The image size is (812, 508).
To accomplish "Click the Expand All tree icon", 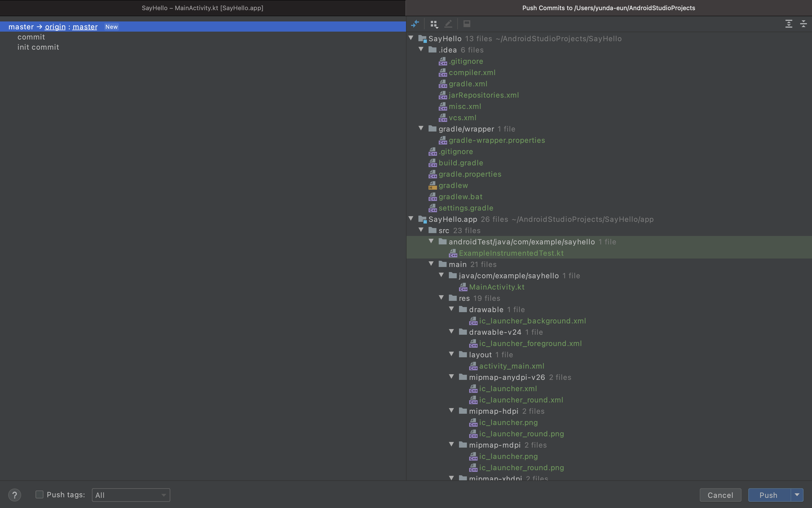I will click(x=789, y=24).
